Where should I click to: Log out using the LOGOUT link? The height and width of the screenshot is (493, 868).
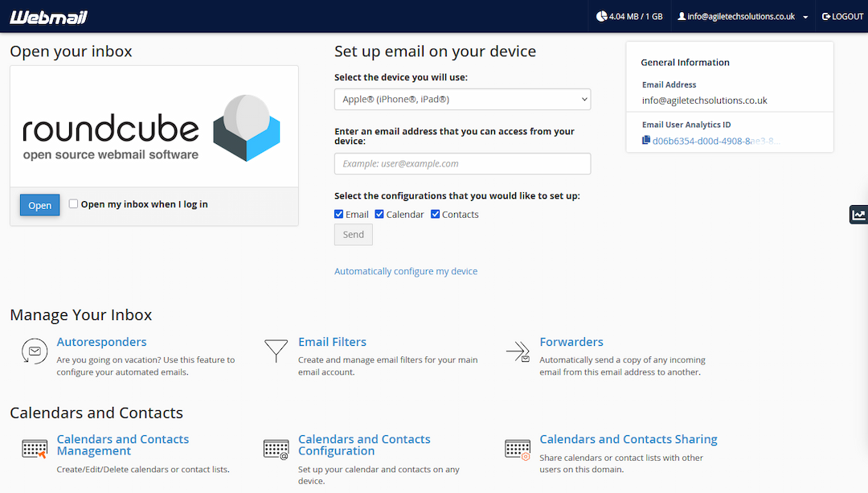(x=842, y=17)
